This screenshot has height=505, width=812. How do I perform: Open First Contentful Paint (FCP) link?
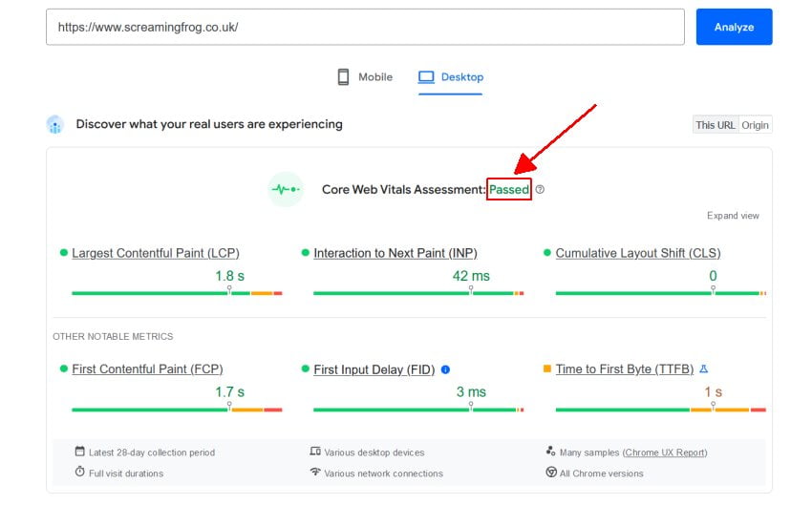[147, 368]
